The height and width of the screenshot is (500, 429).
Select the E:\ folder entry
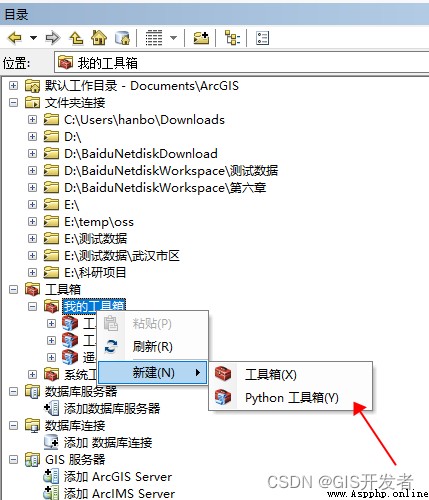(x=72, y=204)
